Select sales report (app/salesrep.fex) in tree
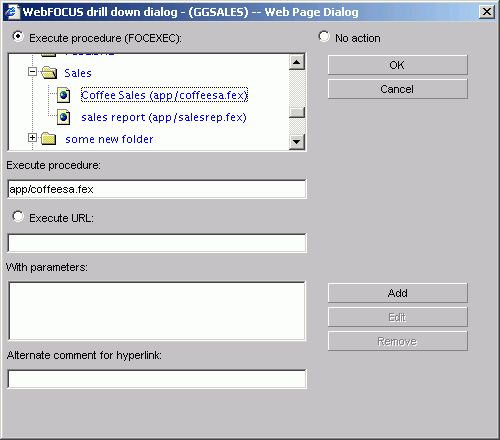 (x=164, y=117)
